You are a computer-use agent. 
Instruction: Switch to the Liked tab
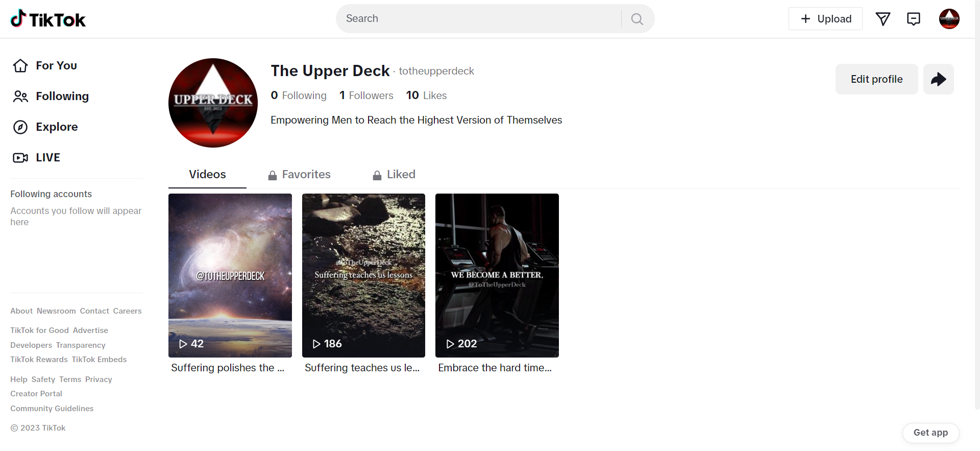coord(394,175)
